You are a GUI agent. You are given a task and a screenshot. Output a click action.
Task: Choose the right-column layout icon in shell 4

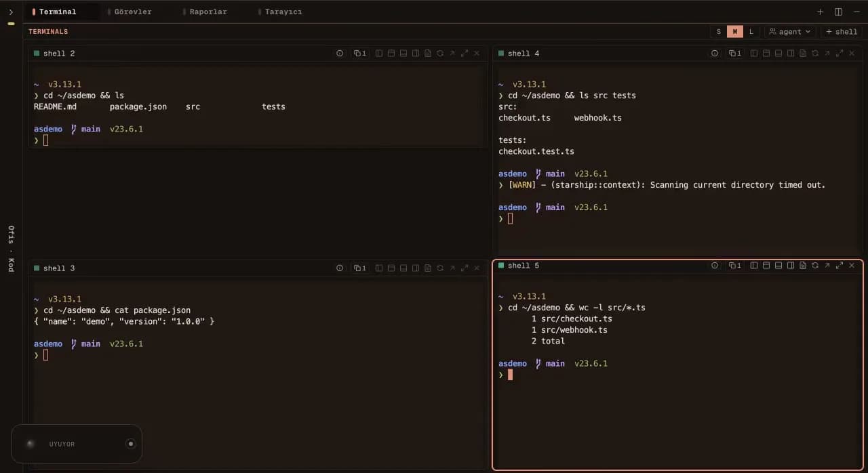click(791, 54)
